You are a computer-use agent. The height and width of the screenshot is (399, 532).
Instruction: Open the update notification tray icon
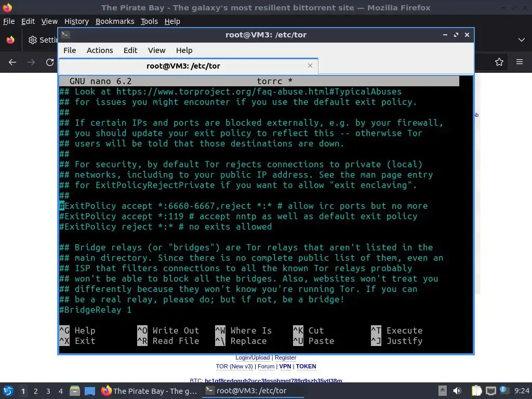click(x=504, y=390)
